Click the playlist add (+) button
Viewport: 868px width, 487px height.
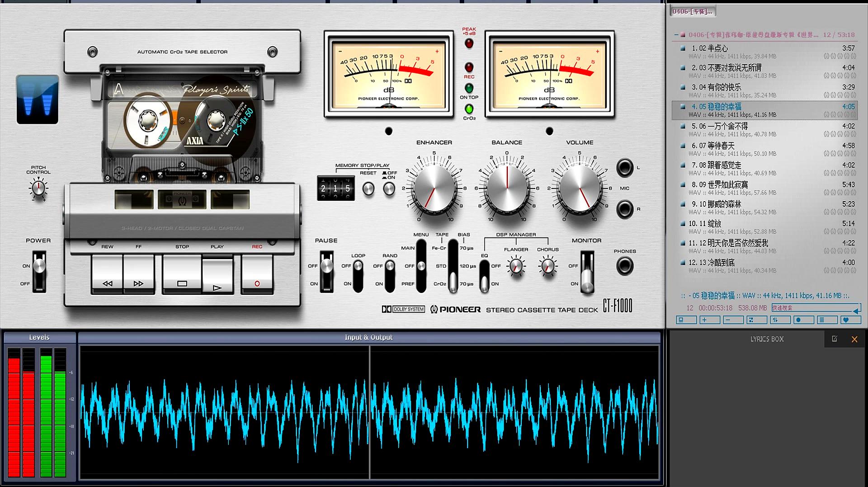[710, 320]
